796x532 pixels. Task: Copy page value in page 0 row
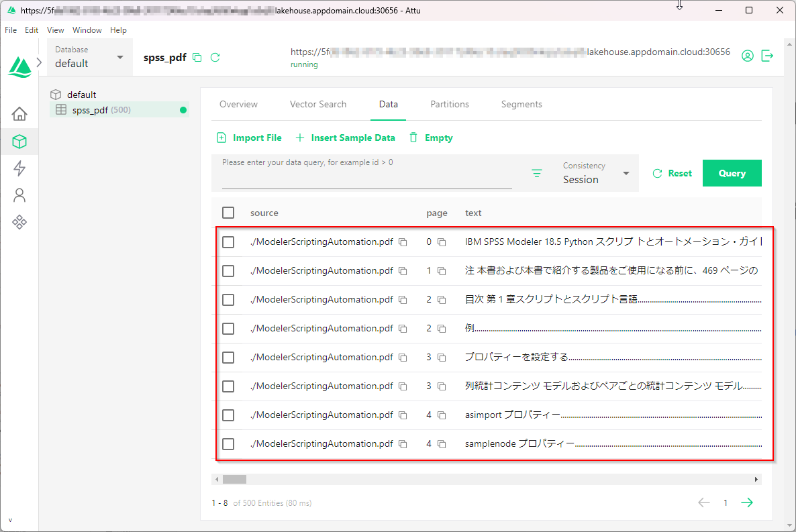(442, 242)
